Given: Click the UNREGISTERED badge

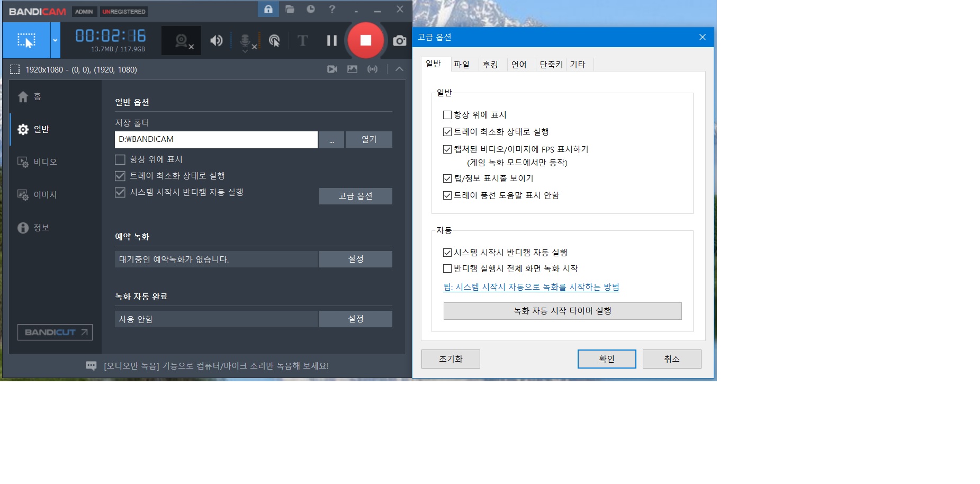Looking at the screenshot, I should (x=124, y=11).
